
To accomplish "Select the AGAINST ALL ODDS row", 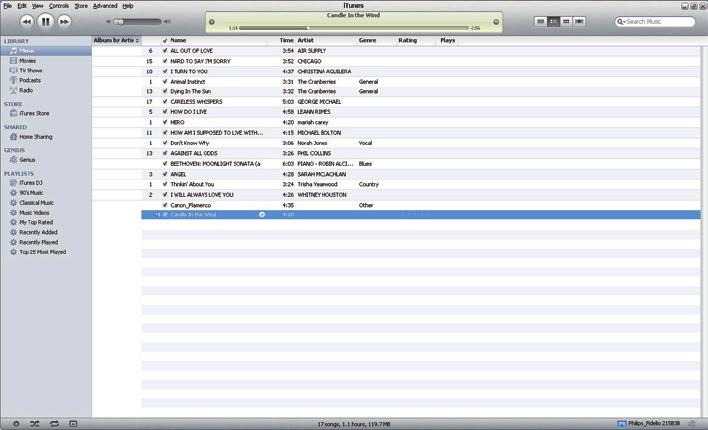I will (421, 153).
